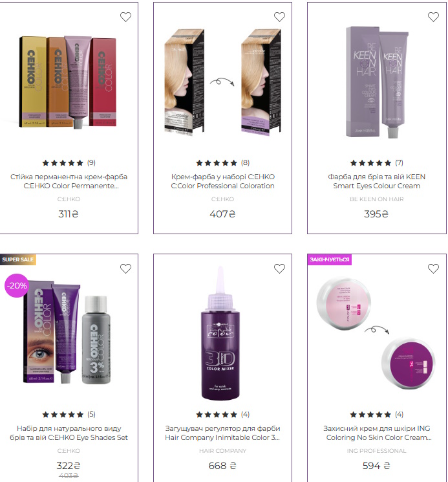Open the five-star rating with 9 reviews

point(69,162)
